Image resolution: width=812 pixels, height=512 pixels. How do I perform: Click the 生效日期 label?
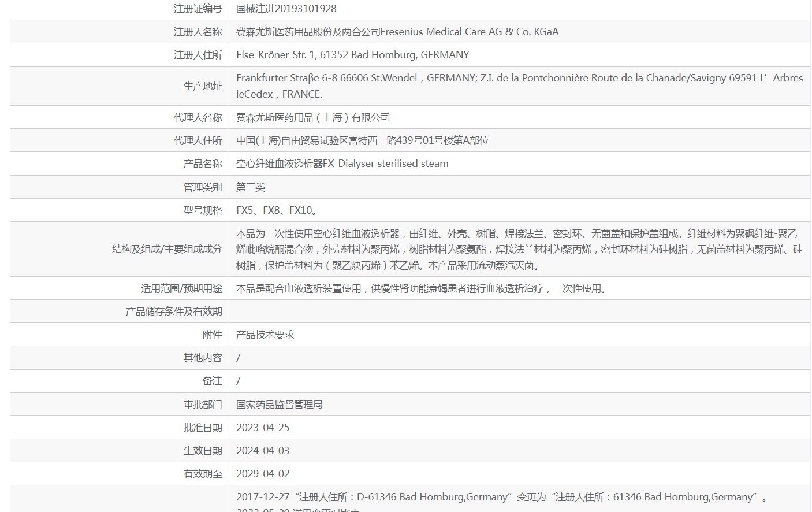203,451
